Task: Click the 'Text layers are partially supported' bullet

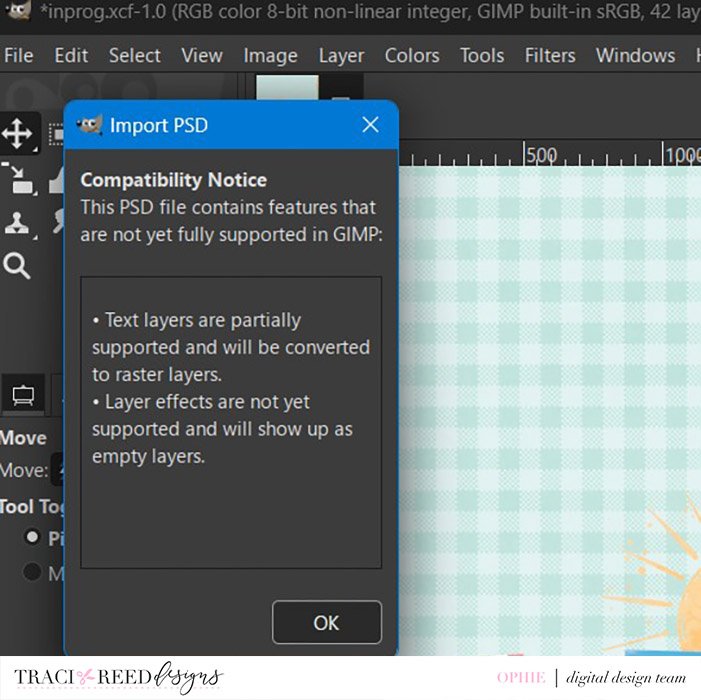Action: (231, 347)
